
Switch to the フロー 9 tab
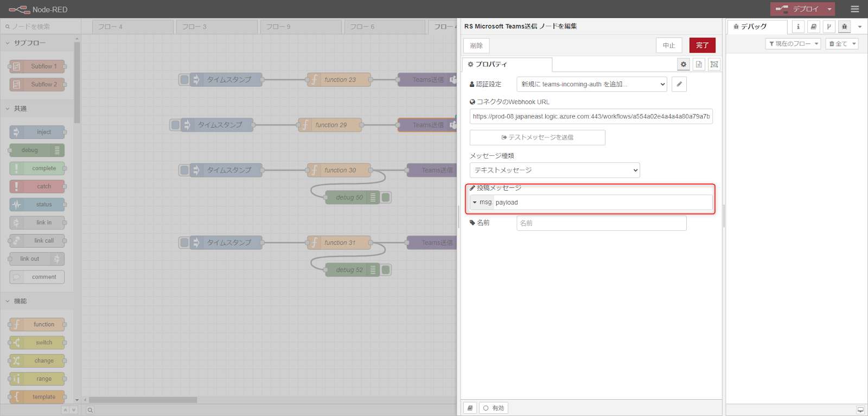[x=301, y=27]
